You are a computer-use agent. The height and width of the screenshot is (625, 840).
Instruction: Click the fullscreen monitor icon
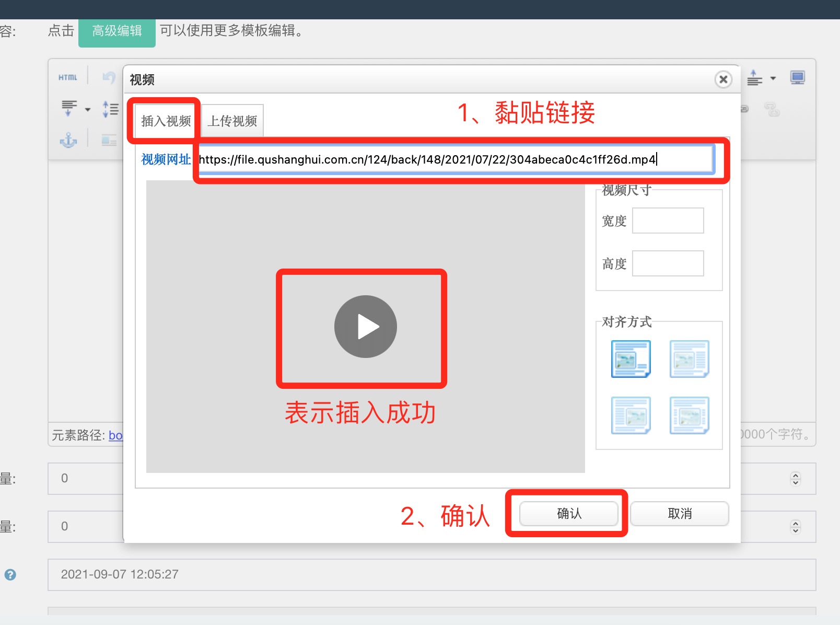coord(797,78)
